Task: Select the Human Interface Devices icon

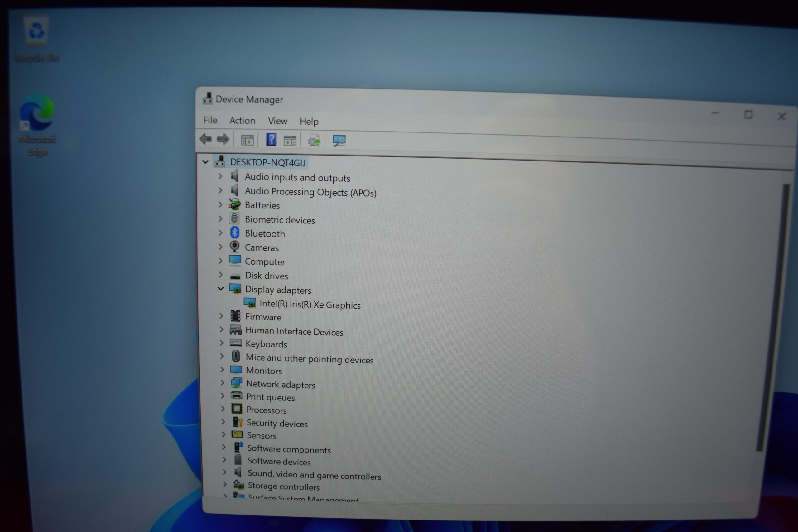Action: (236, 330)
